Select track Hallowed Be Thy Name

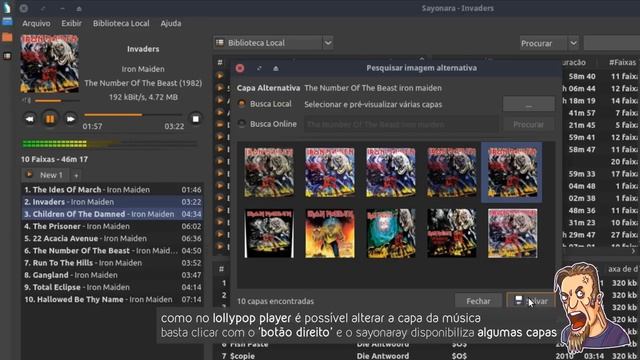tap(112, 300)
